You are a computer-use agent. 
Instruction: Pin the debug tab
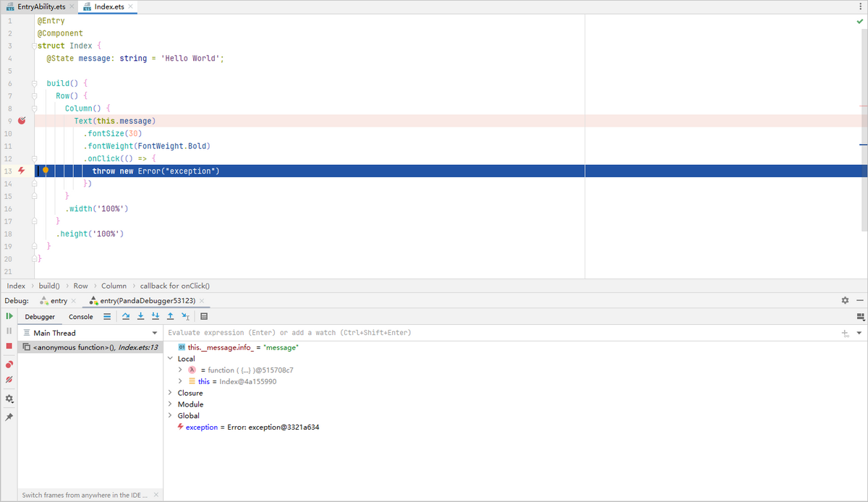pos(9,417)
